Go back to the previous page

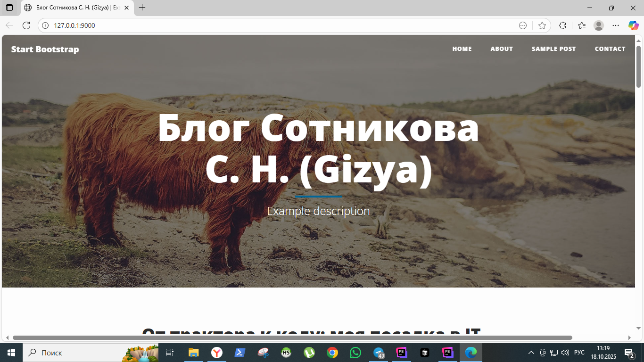[x=9, y=25]
